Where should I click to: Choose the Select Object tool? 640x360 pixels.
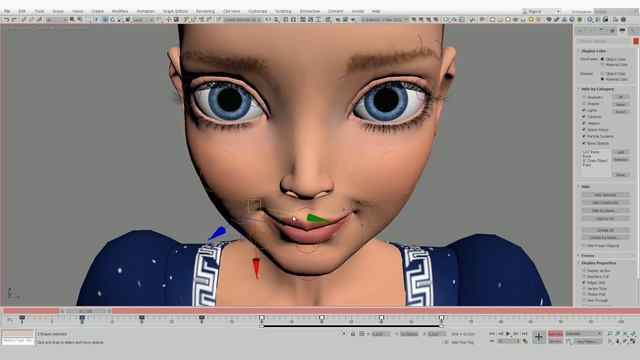point(72,19)
